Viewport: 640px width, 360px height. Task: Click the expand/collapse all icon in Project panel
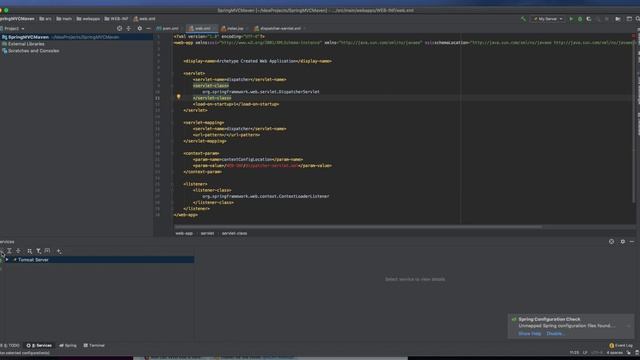129,29
